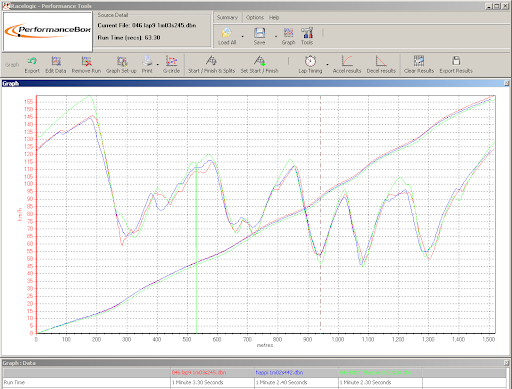
Task: Click the Graph panel title bar
Action: click(256, 83)
